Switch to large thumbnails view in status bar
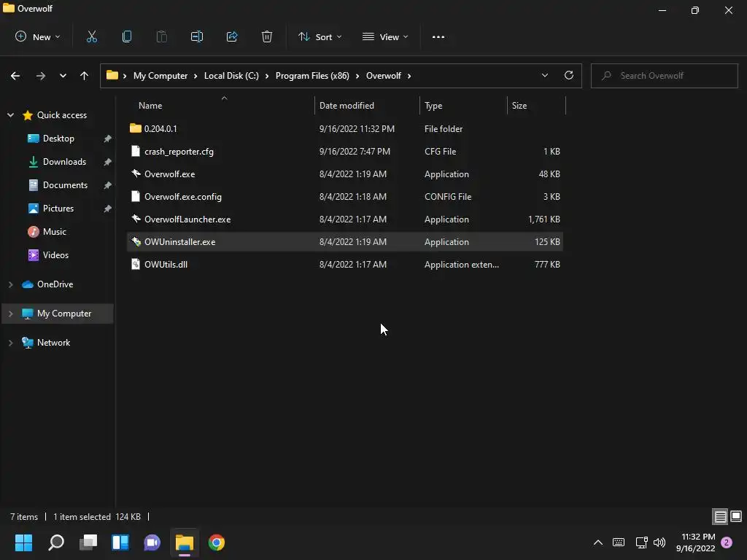The width and height of the screenshot is (747, 560). (736, 516)
